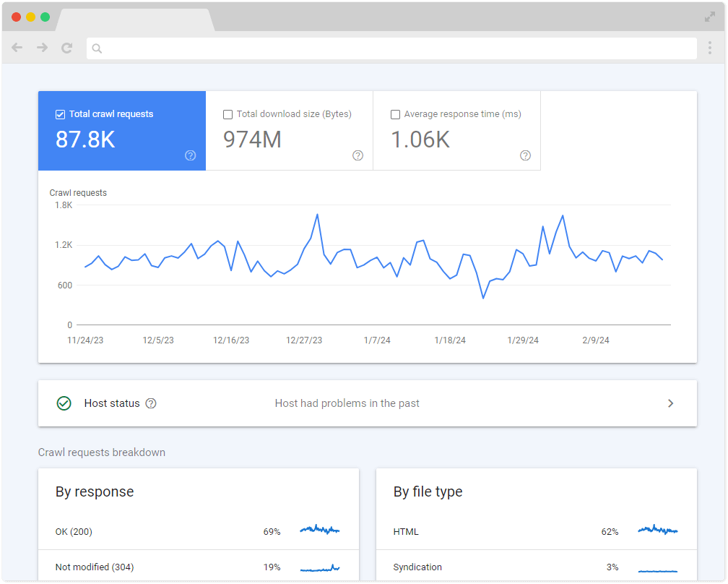This screenshot has height=584, width=728.
Task: Uncheck the Total crawl requests checkbox
Action: tap(61, 114)
